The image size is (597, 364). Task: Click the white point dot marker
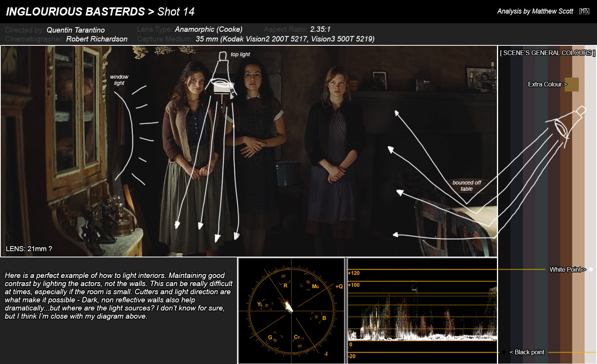coord(591,269)
